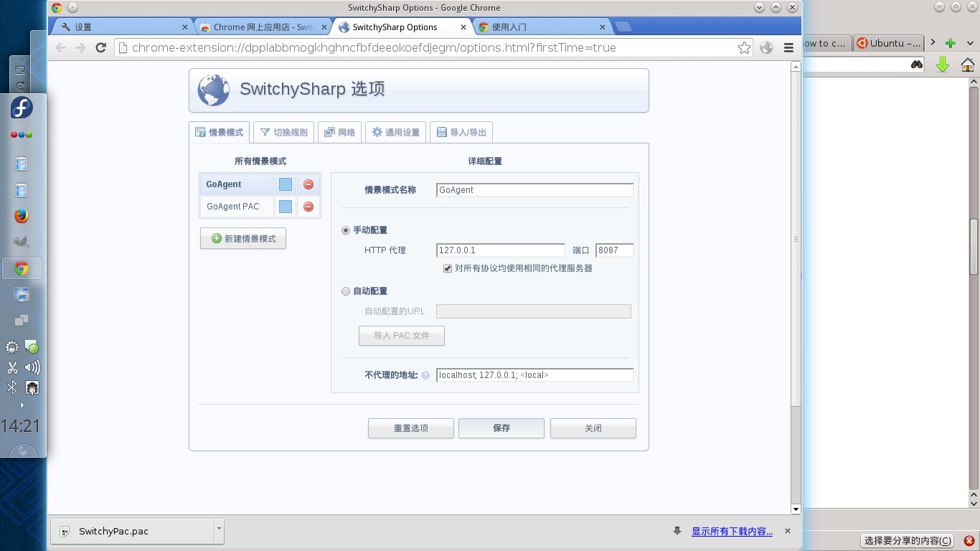Show hidden tray icons with the small arrow
Image resolution: width=980 pixels, height=551 pixels.
coord(22,406)
